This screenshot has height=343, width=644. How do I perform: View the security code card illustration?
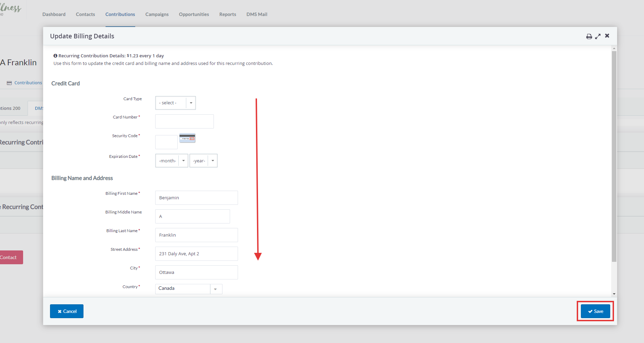tap(187, 138)
